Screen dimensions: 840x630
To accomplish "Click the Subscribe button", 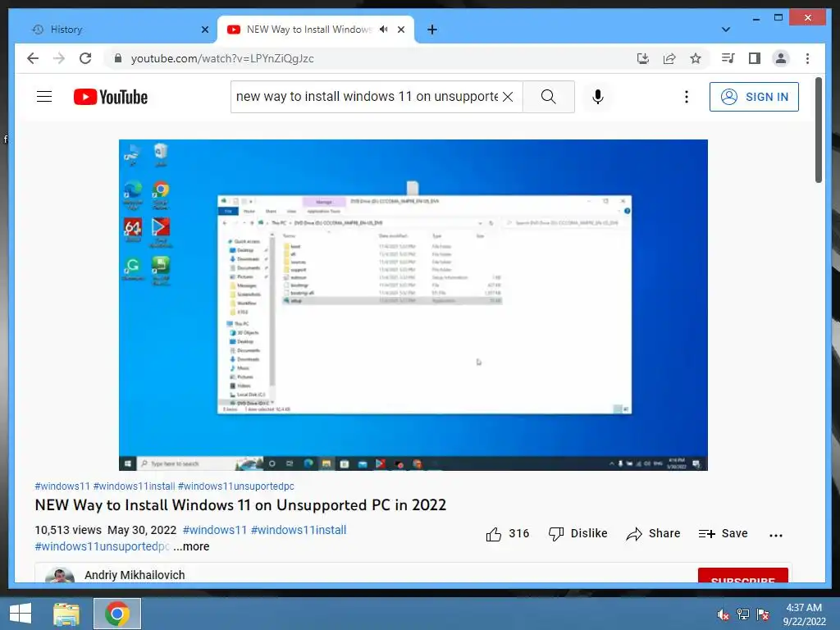I will coord(742,576).
